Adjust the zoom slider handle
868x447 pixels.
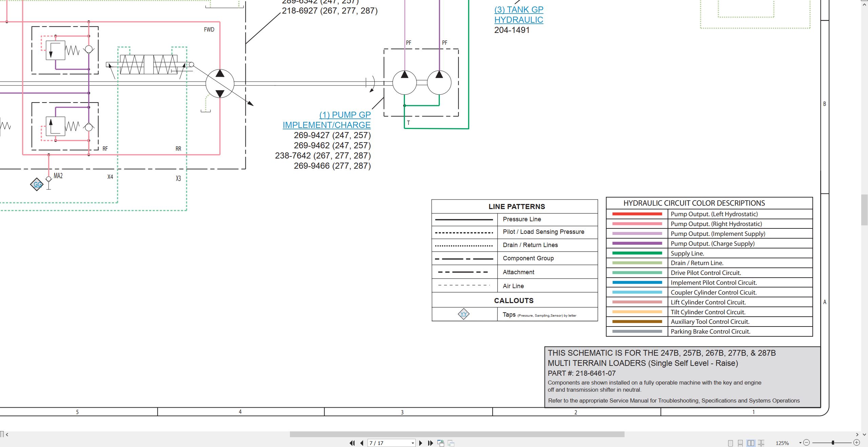(833, 443)
